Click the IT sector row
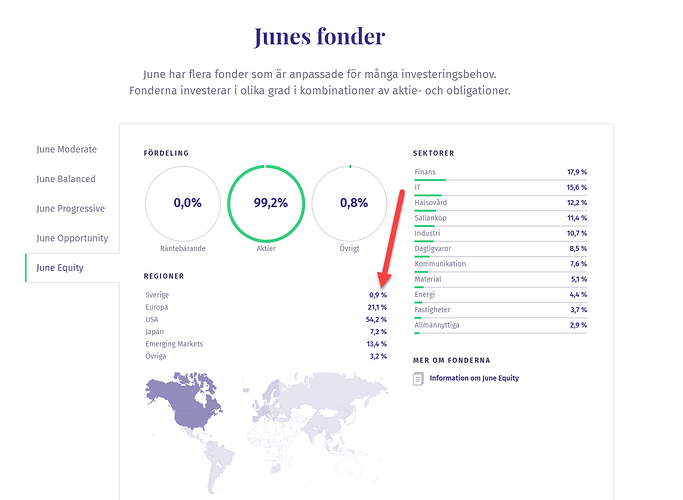The height and width of the screenshot is (500, 683). tap(500, 187)
